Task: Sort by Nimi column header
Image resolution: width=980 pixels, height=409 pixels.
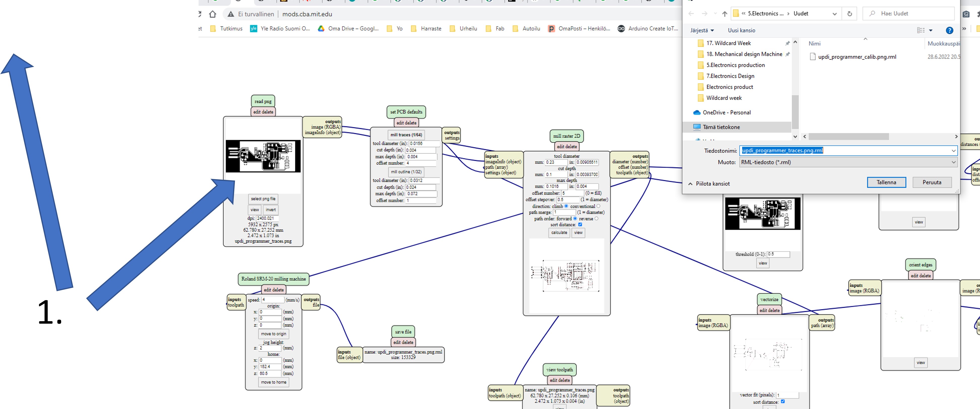Action: pyautogui.click(x=814, y=44)
